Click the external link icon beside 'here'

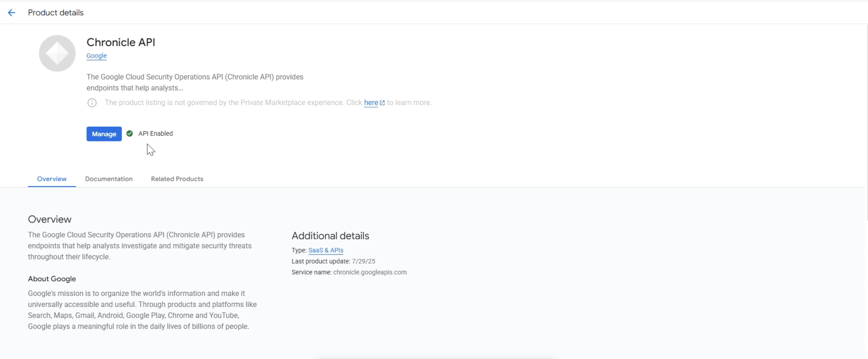coord(382,103)
